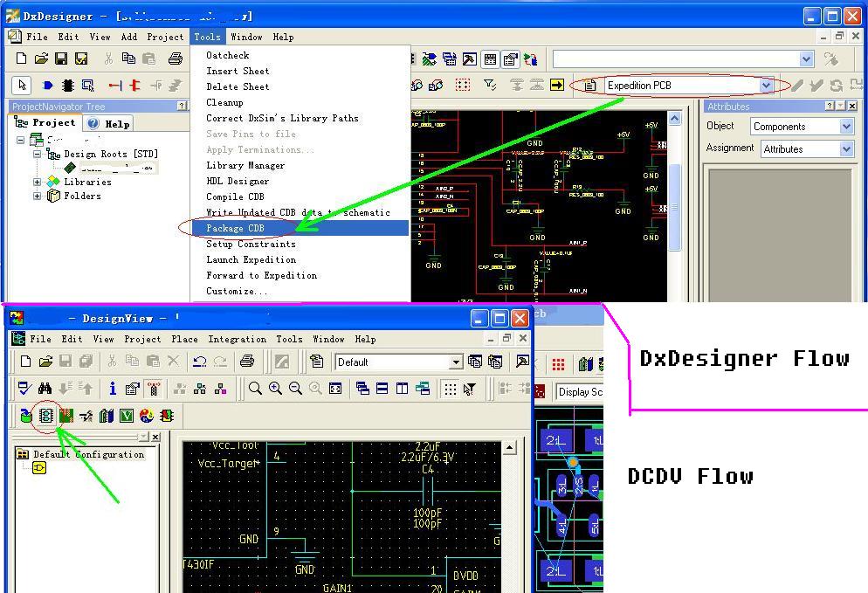Collapse the Design Roots [STD] node

pyautogui.click(x=37, y=154)
